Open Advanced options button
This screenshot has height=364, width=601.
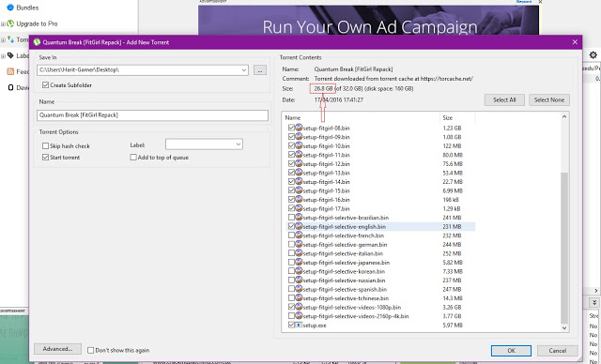click(x=57, y=349)
